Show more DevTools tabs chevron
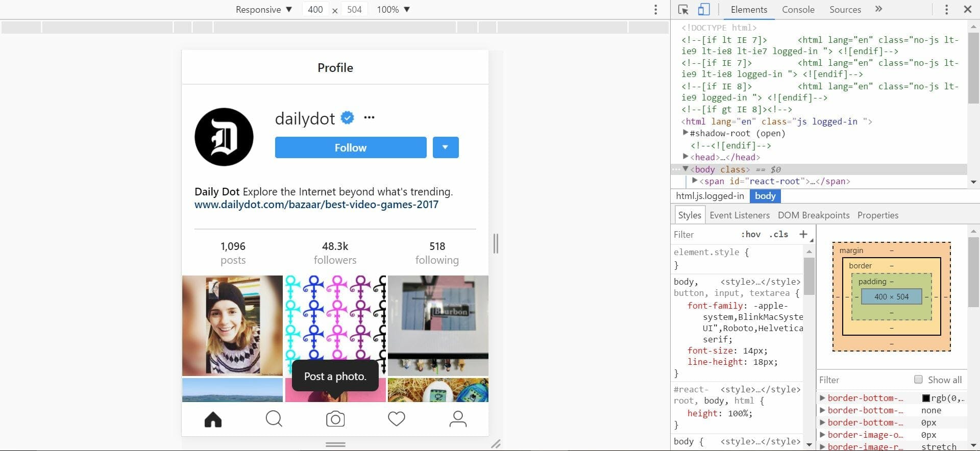Image resolution: width=980 pixels, height=451 pixels. click(x=878, y=9)
